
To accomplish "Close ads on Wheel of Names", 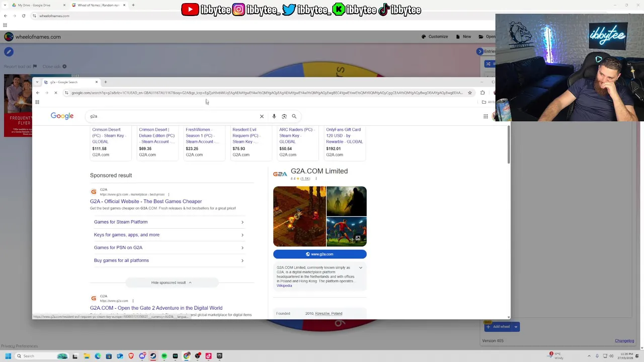I will [x=54, y=66].
